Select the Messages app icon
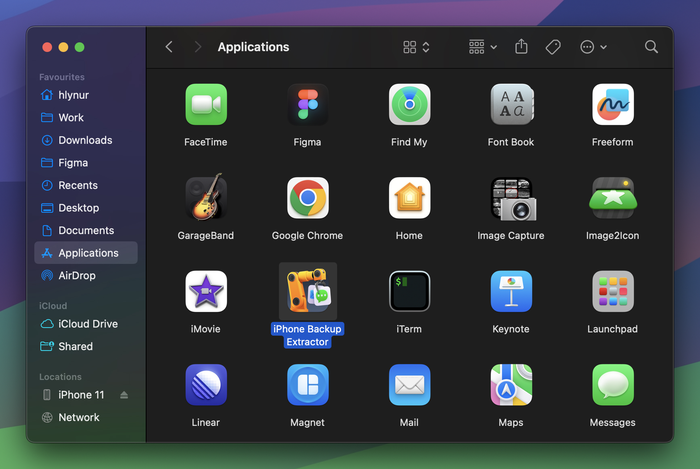The width and height of the screenshot is (700, 469). [x=613, y=385]
